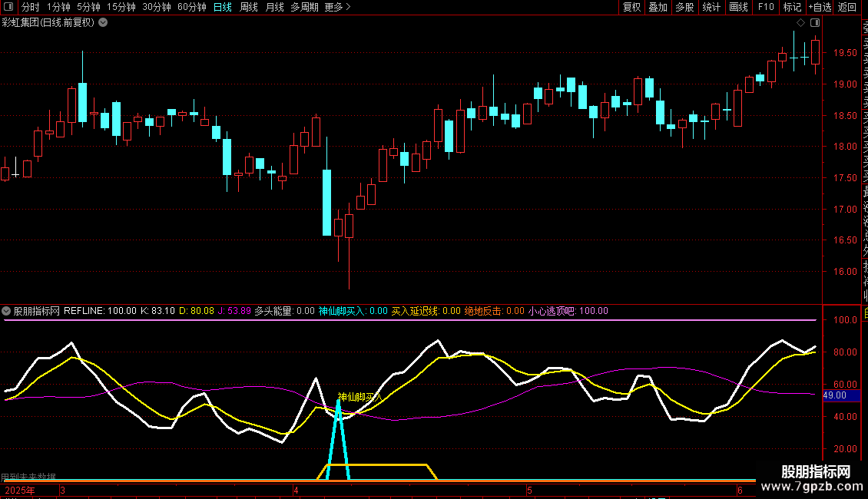Click the REFLINE: 100.00 value
The height and width of the screenshot is (499, 868).
[x=100, y=311]
